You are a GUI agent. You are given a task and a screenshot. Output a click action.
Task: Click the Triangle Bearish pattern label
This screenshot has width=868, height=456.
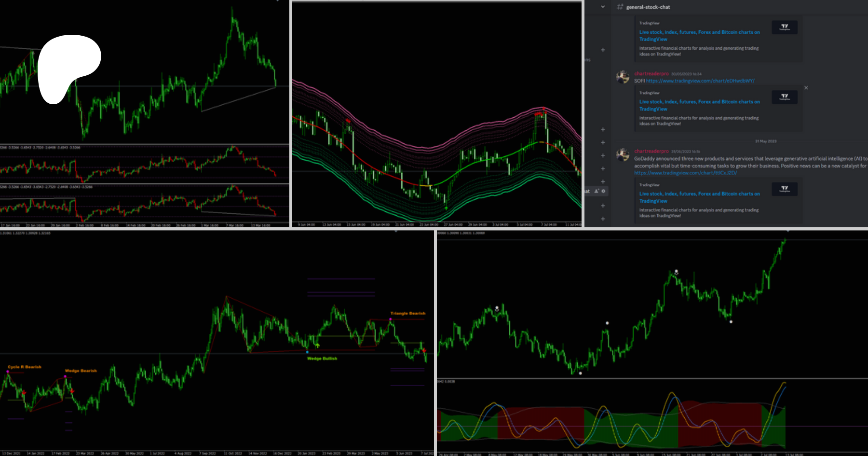(x=408, y=313)
